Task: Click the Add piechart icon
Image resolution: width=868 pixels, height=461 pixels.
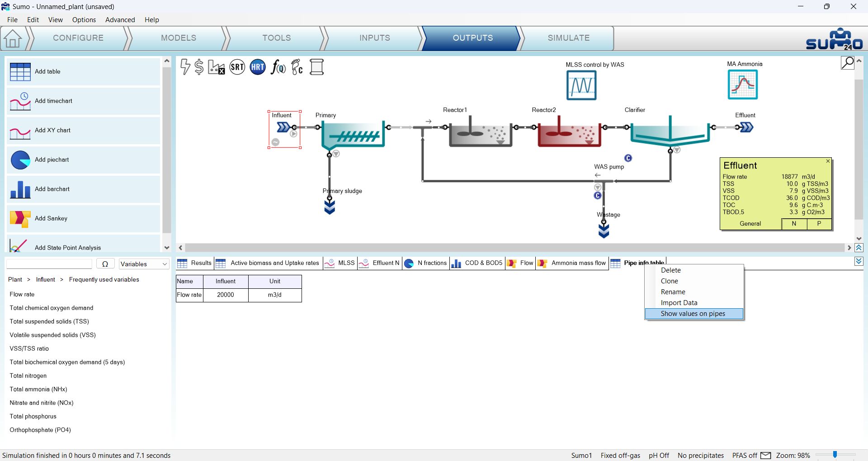Action: pyautogui.click(x=20, y=160)
